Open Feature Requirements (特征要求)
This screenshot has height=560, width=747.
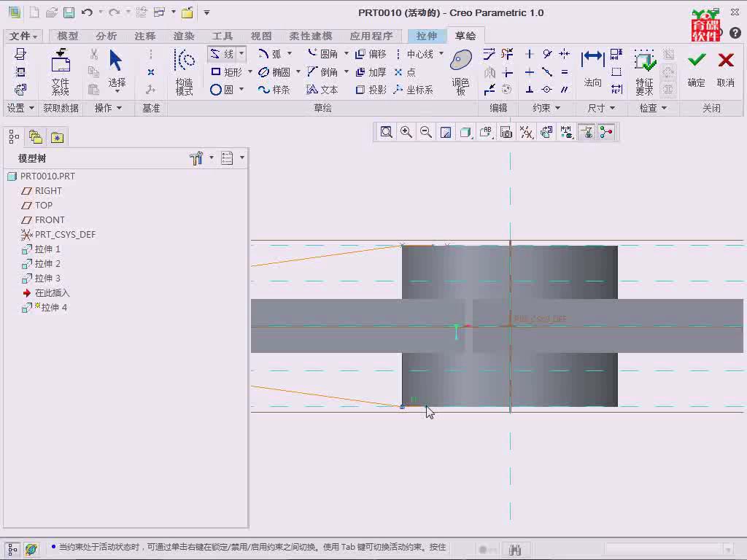pos(645,72)
